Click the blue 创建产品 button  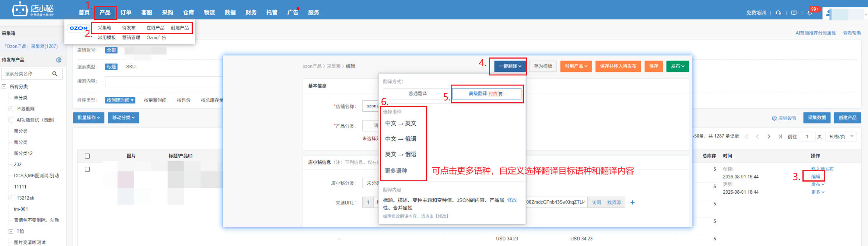coord(848,118)
